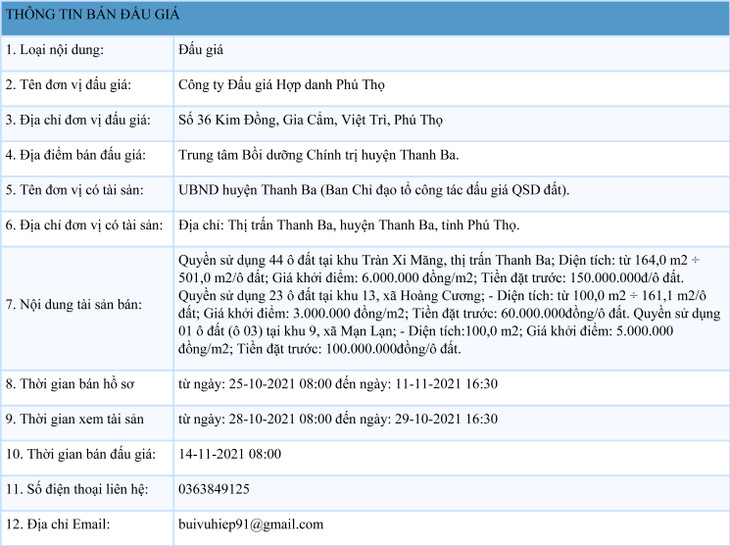Screen dimensions: 730x546
Task: Click 'Công ty Đấu giá Hợp danh Phú Thọ'
Action: [x=281, y=85]
